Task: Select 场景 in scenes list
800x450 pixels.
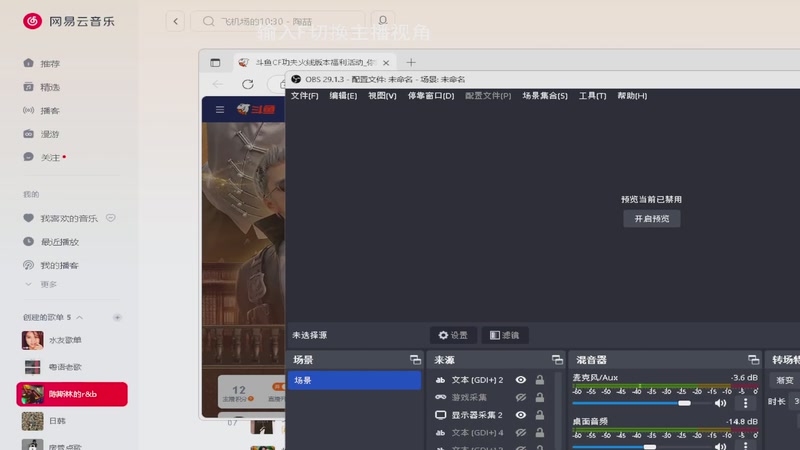Action: click(x=355, y=381)
